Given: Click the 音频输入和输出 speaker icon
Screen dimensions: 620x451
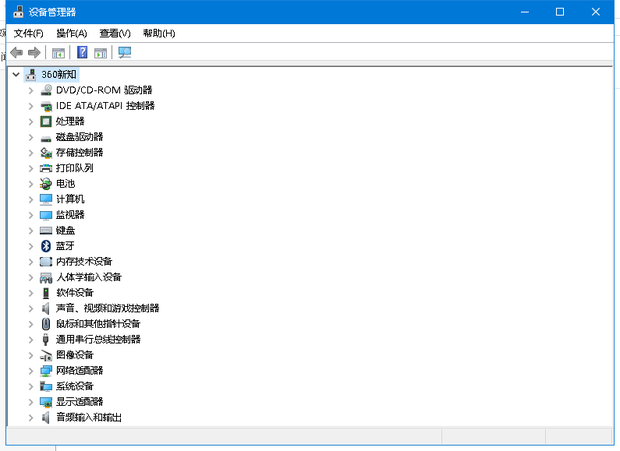Looking at the screenshot, I should 46,417.
